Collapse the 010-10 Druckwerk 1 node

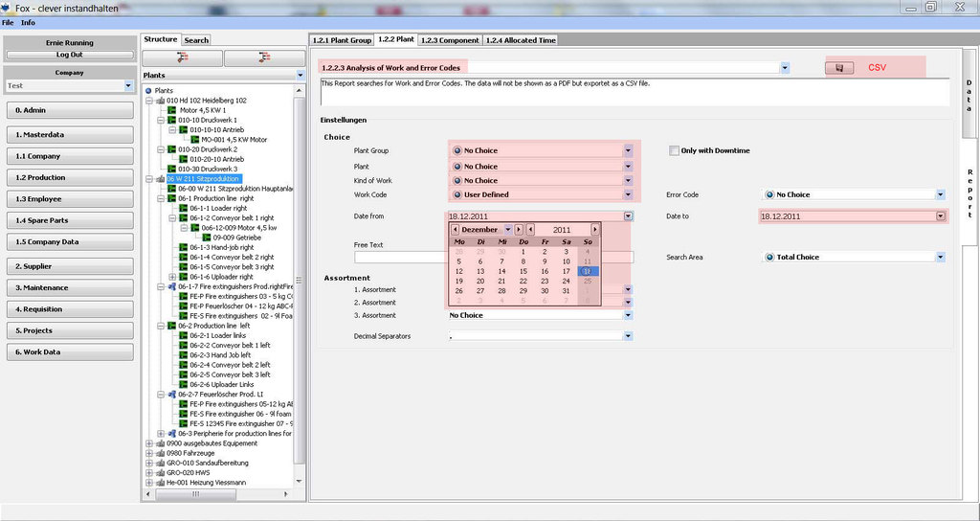click(161, 120)
